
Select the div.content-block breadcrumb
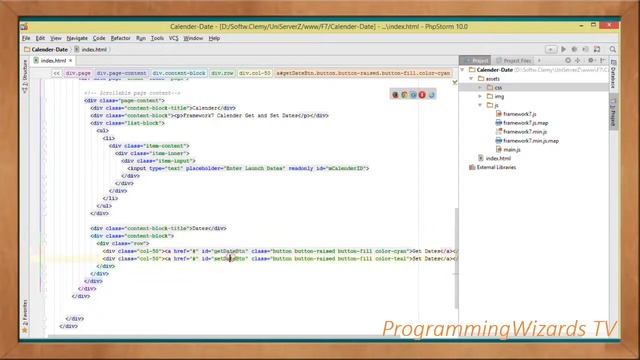click(179, 73)
